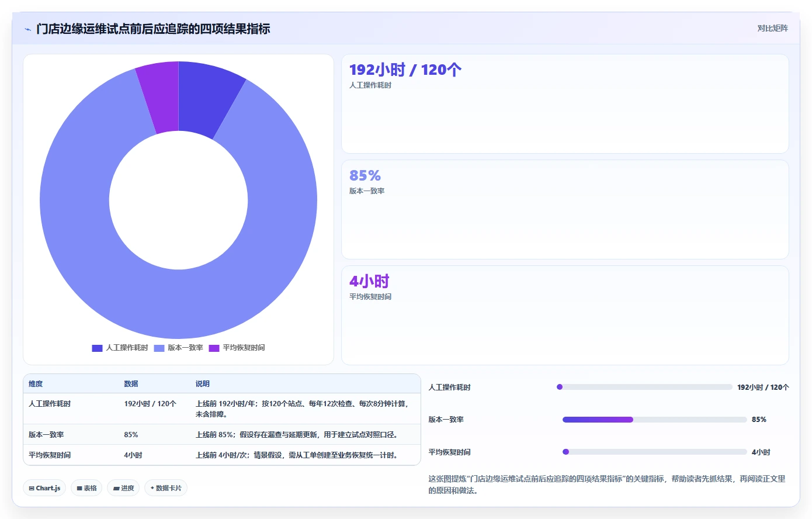812x519 pixels.
Task: Click the 平均恢复时间 progress bar
Action: (654, 452)
